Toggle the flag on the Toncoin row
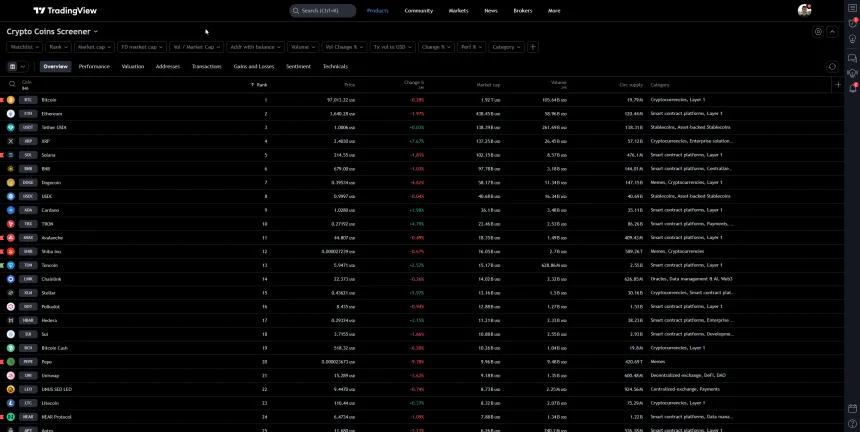The image size is (860, 432). click(x=2, y=265)
